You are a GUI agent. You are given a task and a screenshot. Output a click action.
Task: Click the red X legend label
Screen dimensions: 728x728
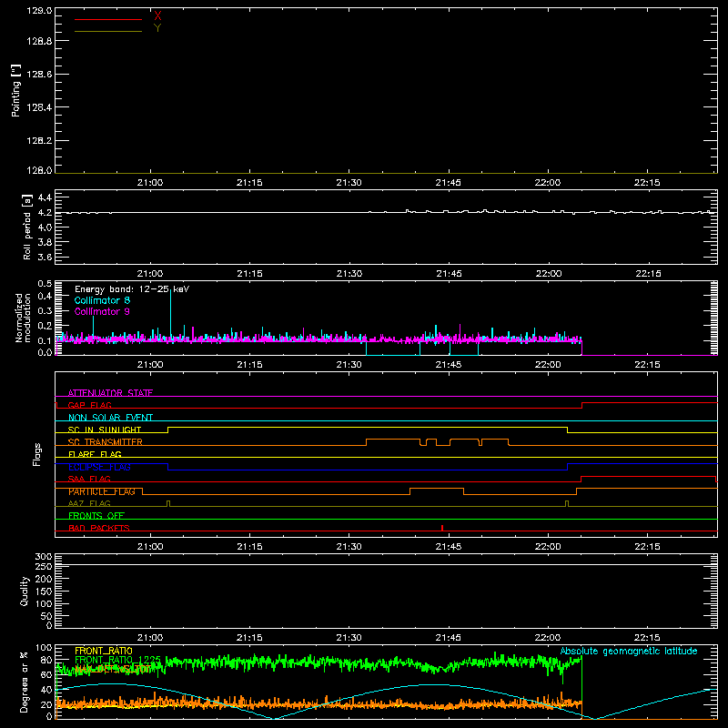[157, 16]
